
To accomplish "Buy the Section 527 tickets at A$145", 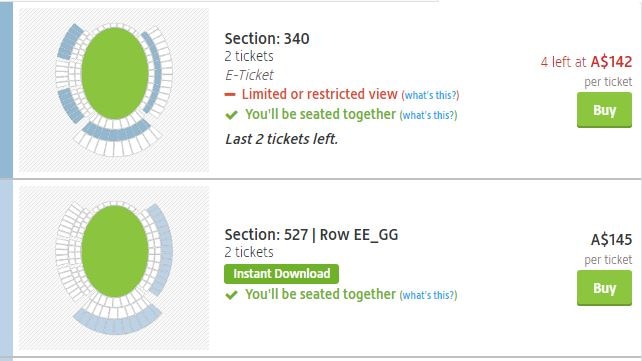I will point(604,288).
